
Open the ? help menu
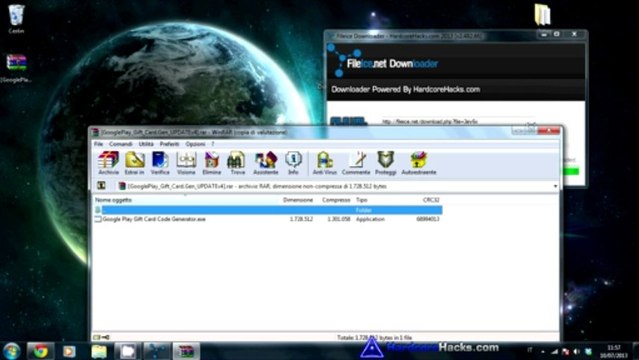click(212, 144)
